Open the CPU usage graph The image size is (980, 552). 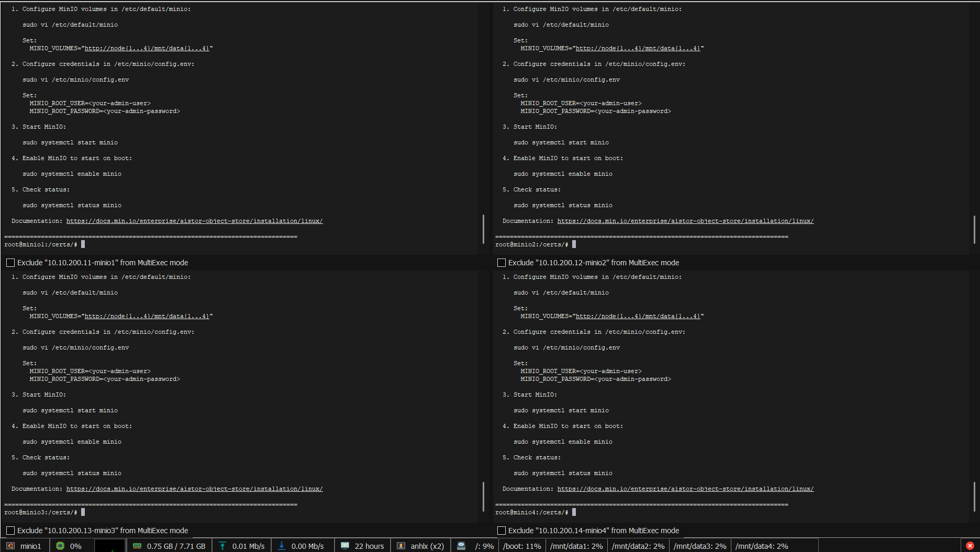(x=110, y=546)
